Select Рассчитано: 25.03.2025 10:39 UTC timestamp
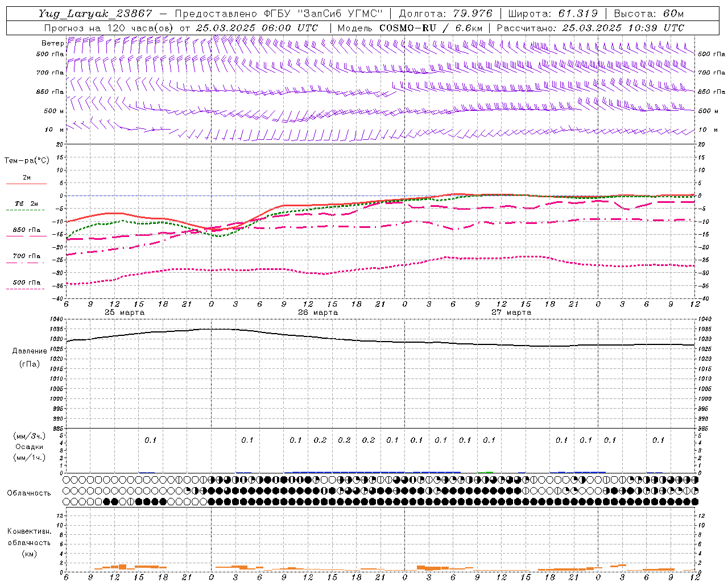 [590, 28]
